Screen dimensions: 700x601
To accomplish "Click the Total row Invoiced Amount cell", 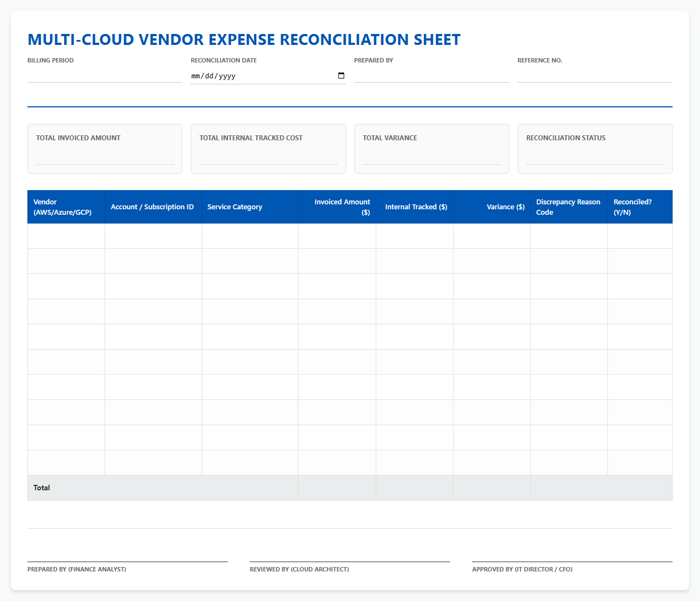I will tap(337, 488).
